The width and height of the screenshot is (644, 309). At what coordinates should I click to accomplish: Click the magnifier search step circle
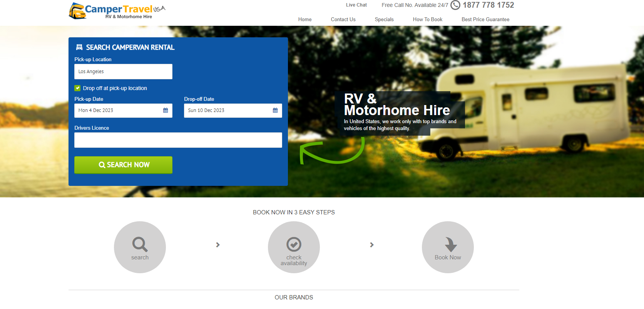click(x=140, y=247)
